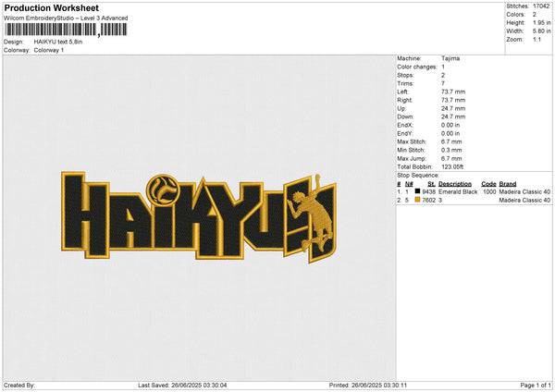Viewport: 555px width, 392px height.
Task: Click the 'St.' column header
Action: pyautogui.click(x=431, y=184)
